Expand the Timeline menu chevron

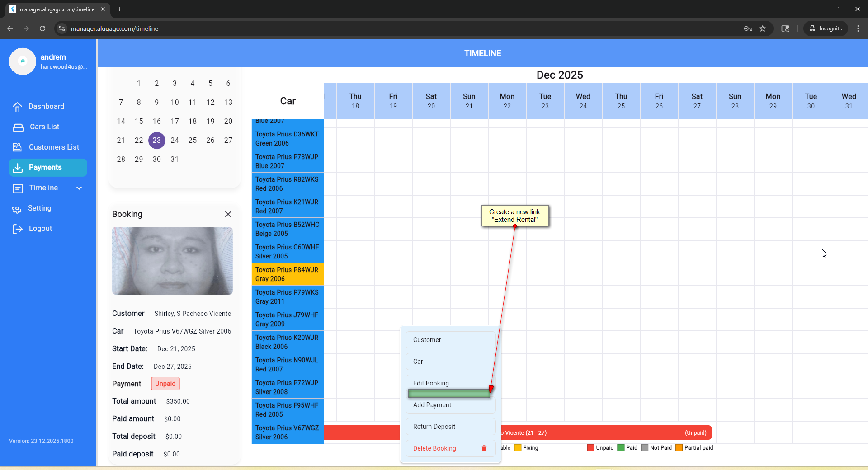click(79, 188)
